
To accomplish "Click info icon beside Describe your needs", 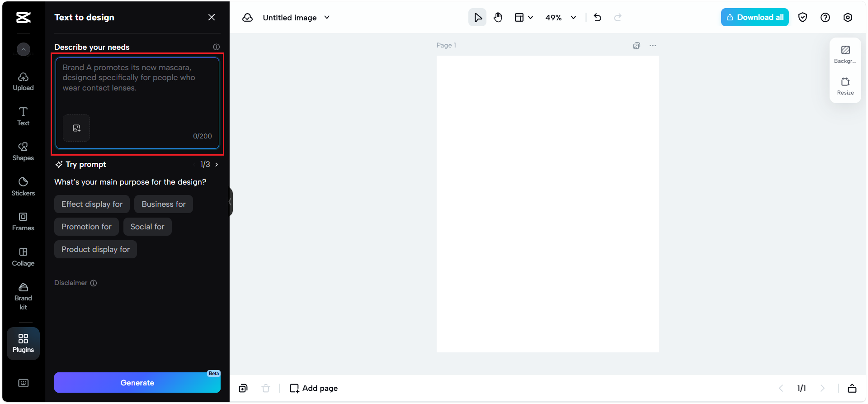I will click(x=217, y=47).
